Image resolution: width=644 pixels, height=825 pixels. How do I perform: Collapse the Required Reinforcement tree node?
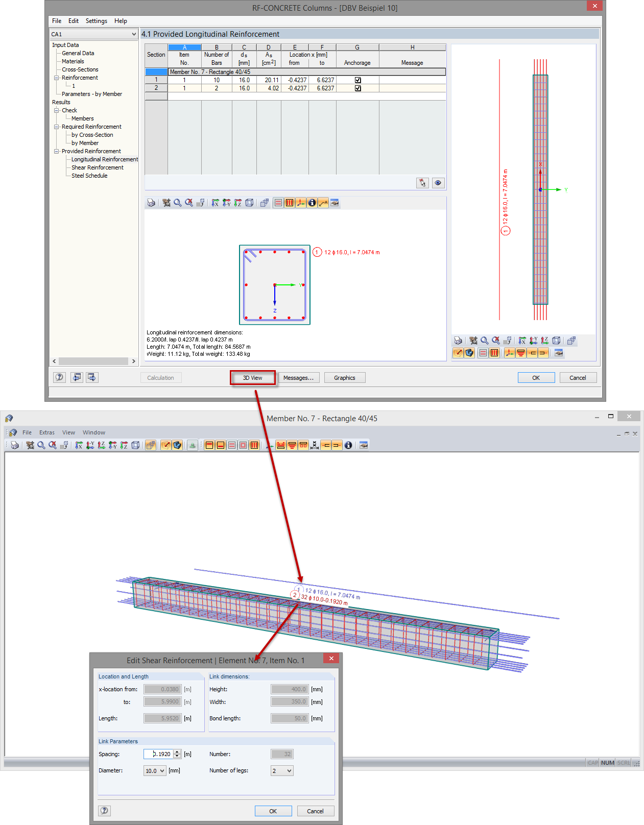[57, 127]
